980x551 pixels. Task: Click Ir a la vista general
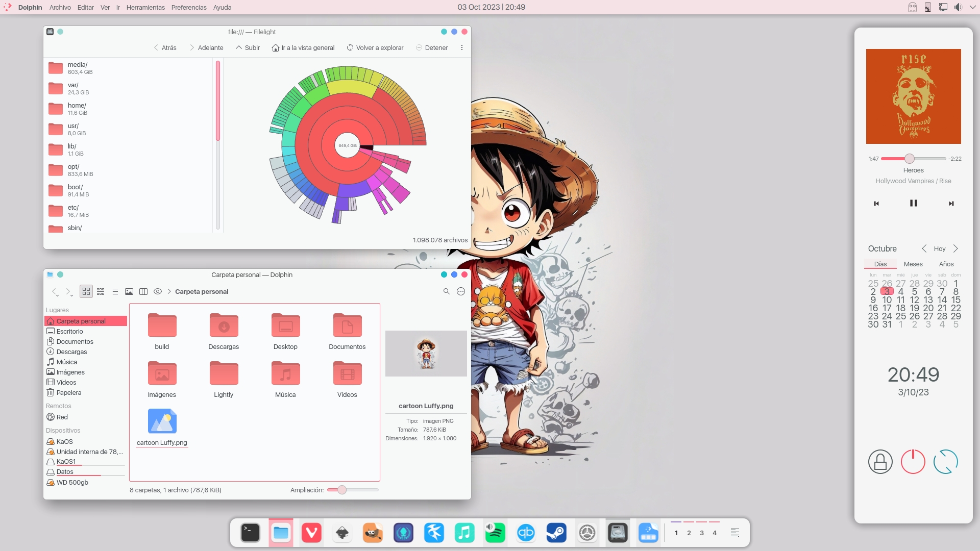pyautogui.click(x=303, y=47)
